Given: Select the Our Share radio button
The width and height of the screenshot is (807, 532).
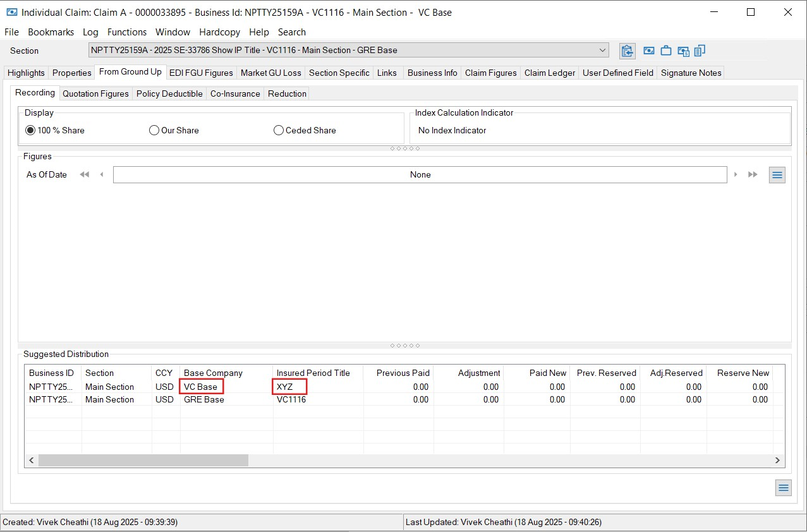Looking at the screenshot, I should pos(154,130).
